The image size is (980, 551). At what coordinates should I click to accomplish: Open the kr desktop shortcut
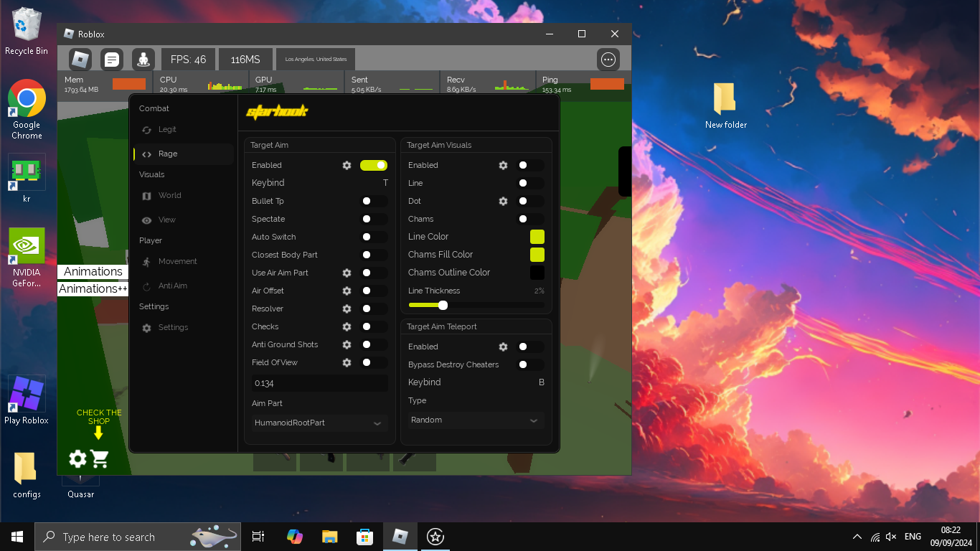point(27,178)
